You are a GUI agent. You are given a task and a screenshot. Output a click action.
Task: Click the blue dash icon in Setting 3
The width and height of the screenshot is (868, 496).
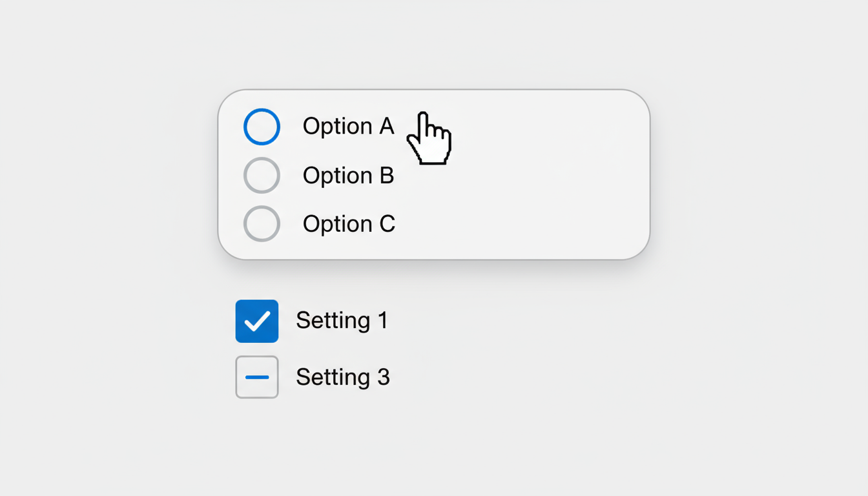[x=257, y=377]
